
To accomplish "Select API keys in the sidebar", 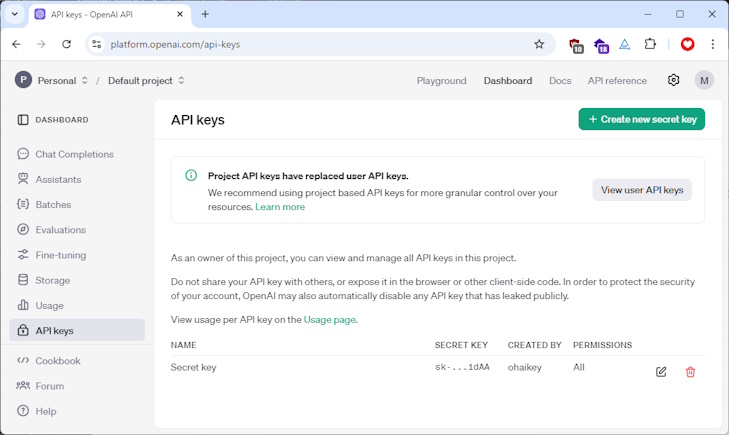I will [x=77, y=330].
